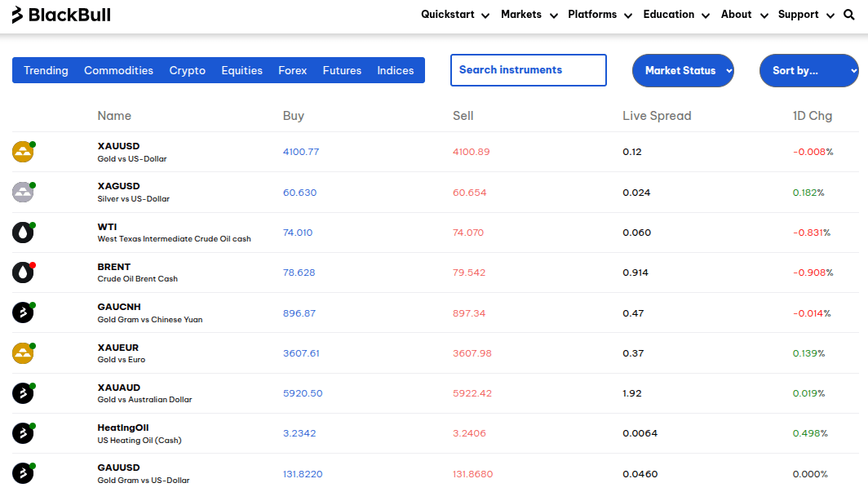Click XAUAUD sell price 5922.42
868x492 pixels.
click(472, 393)
